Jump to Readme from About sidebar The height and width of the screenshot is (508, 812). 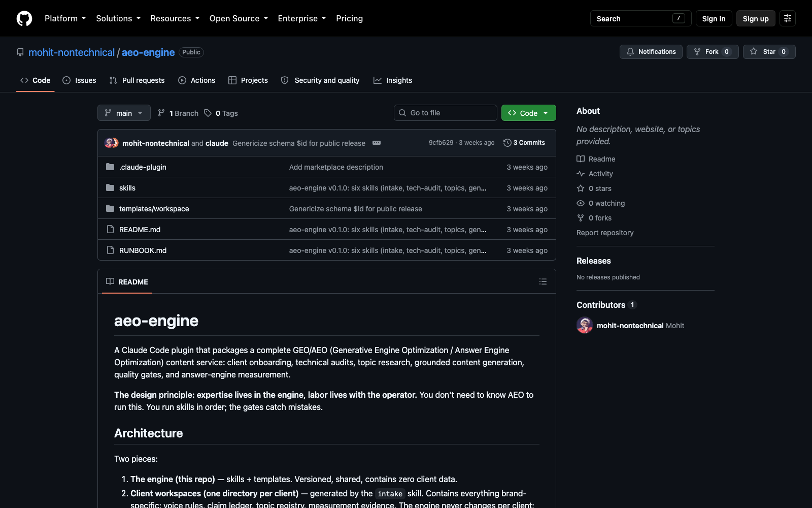596,159
